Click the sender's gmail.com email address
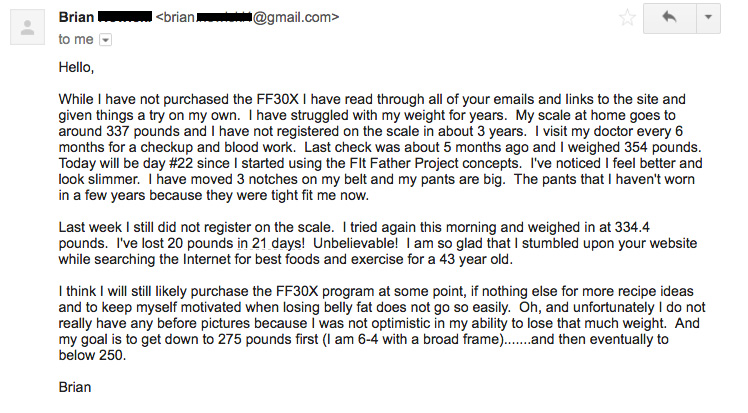 click(x=249, y=17)
